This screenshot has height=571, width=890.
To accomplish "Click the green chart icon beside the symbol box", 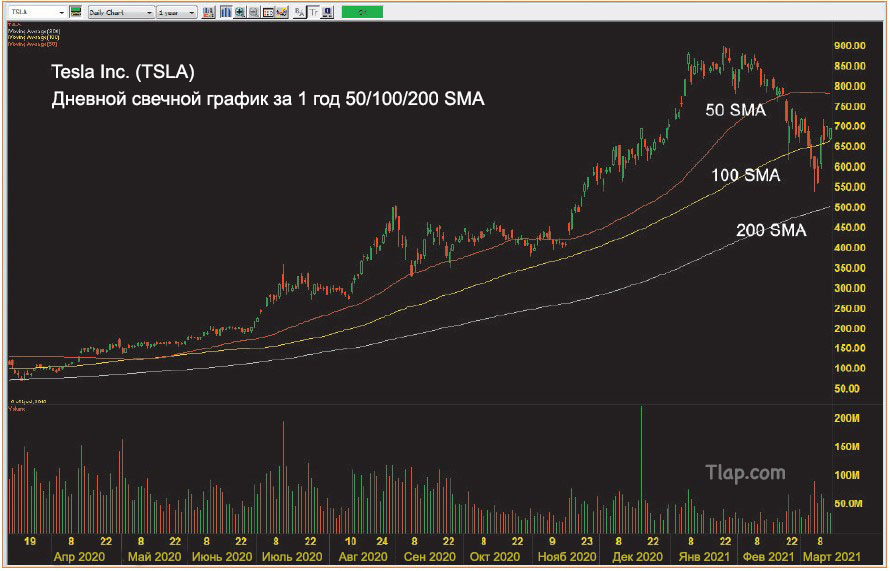I will 75,12.
